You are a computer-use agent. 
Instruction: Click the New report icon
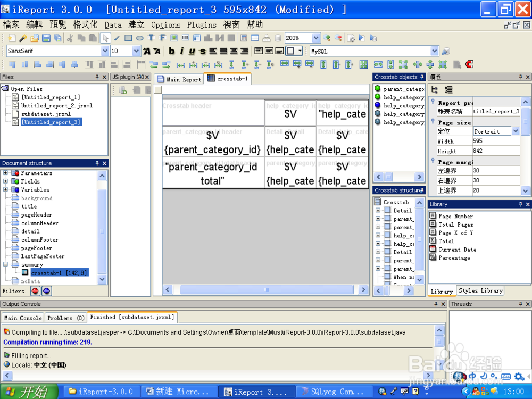click(12, 38)
